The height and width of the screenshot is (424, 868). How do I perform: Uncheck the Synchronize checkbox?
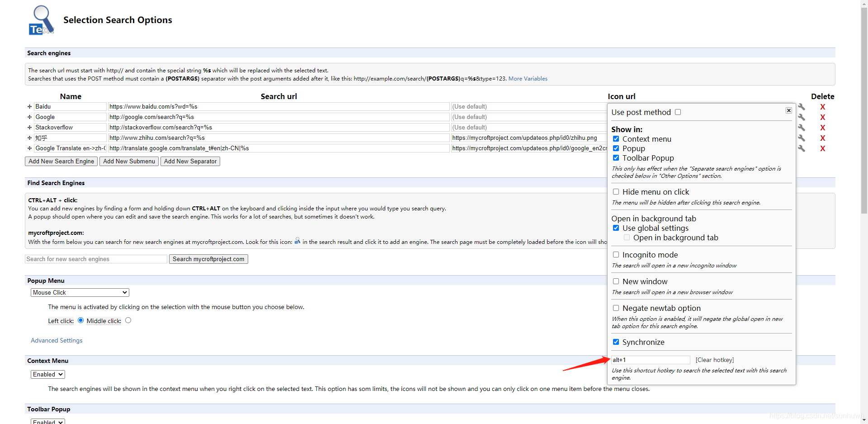[616, 342]
